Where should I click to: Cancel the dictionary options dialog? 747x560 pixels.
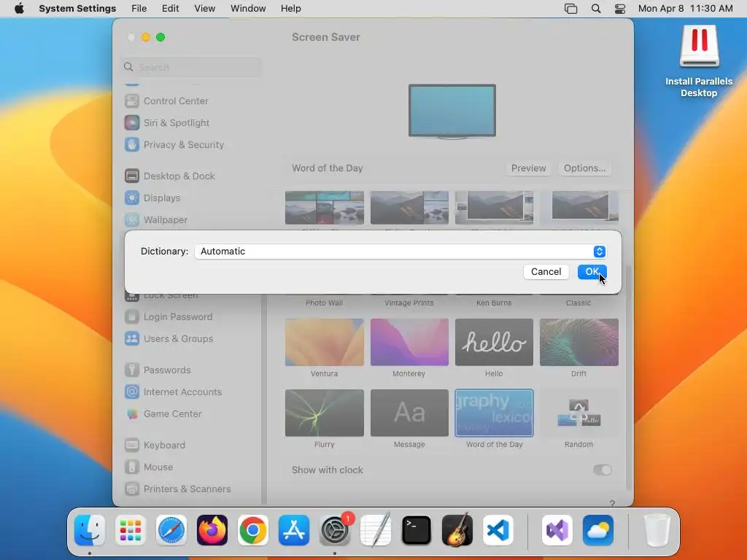(x=546, y=271)
